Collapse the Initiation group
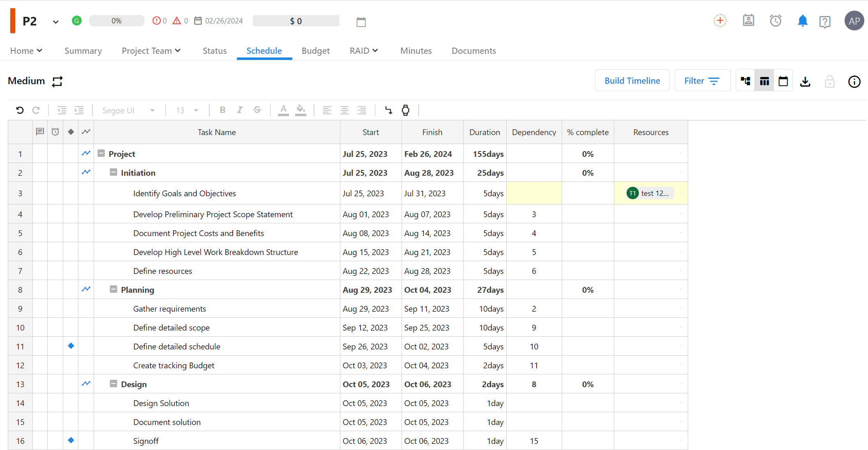This screenshot has width=868, height=450. coord(113,172)
